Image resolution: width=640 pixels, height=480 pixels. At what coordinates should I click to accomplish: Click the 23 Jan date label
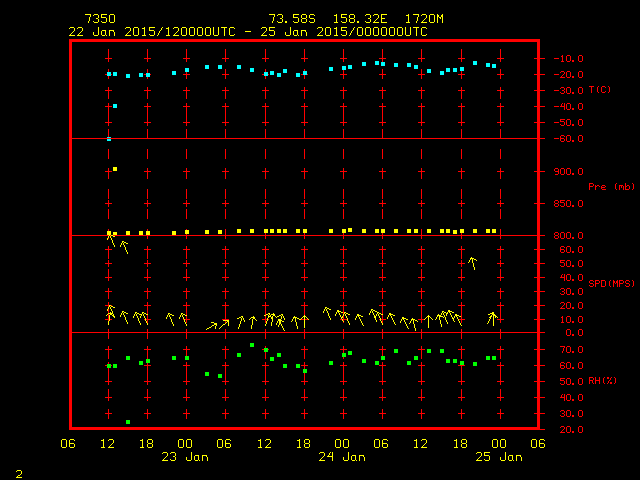point(186,457)
